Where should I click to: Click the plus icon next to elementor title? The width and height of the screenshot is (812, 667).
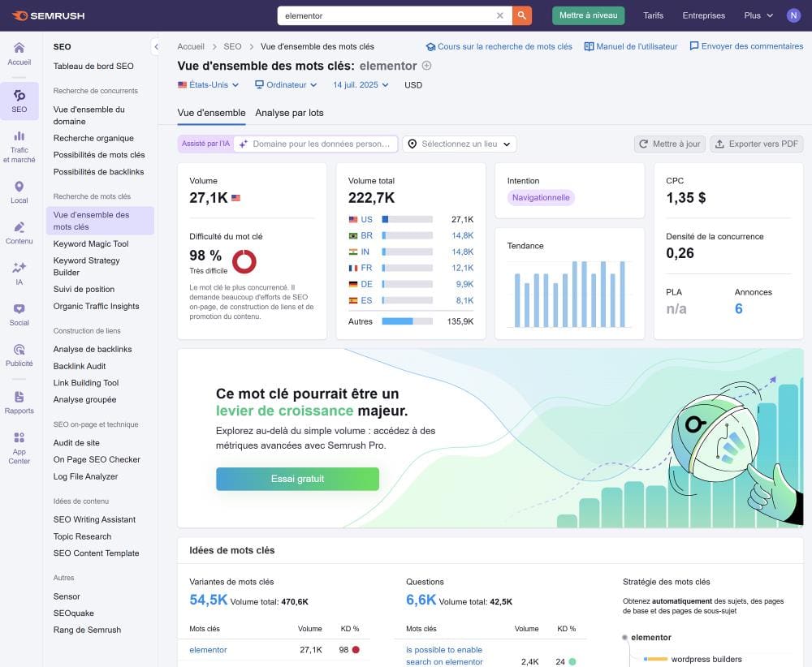pos(427,66)
